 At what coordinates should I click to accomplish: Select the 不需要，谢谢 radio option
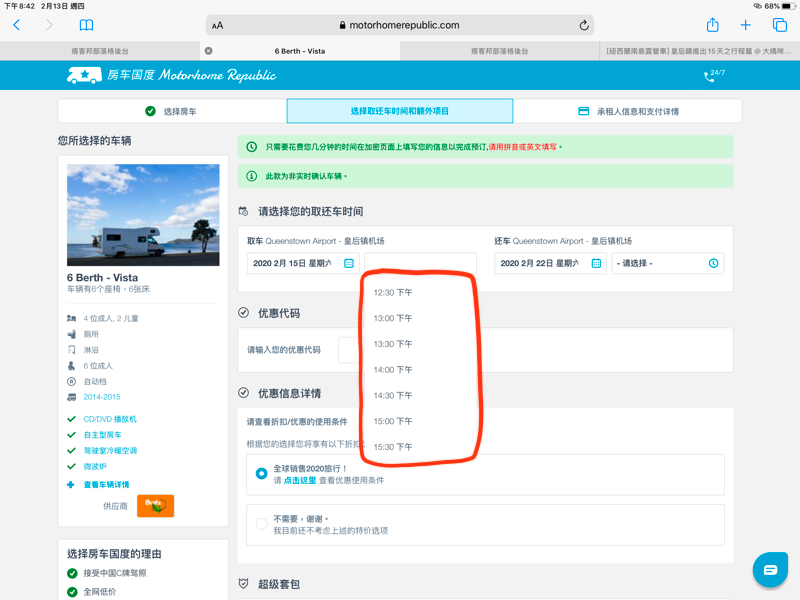click(262, 523)
